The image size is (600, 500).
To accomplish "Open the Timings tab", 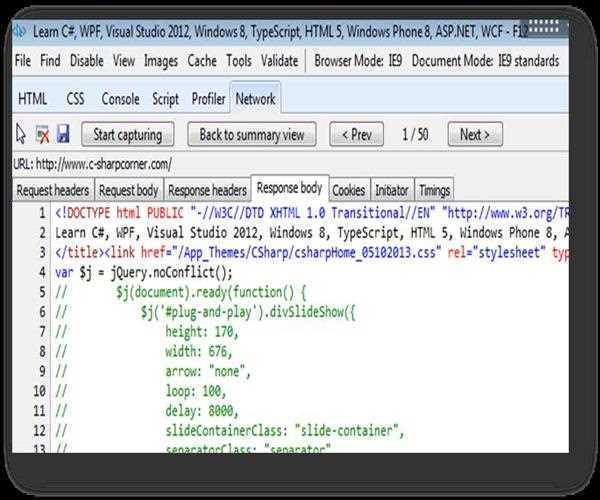I will click(x=434, y=190).
